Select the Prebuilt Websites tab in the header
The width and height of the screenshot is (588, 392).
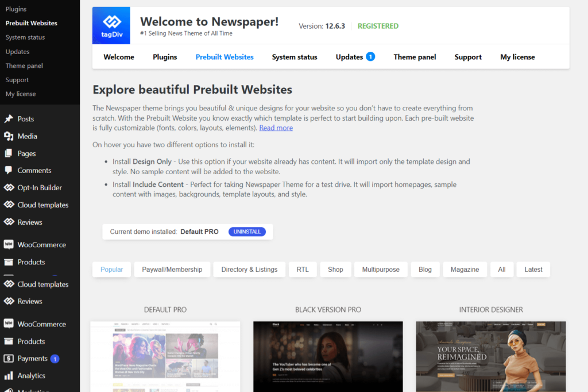coord(225,57)
